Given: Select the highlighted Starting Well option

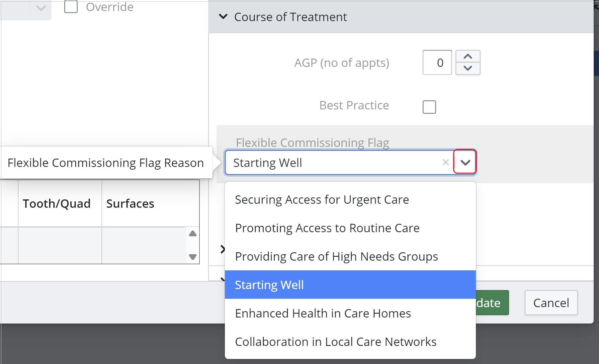Looking at the screenshot, I should click(350, 285).
